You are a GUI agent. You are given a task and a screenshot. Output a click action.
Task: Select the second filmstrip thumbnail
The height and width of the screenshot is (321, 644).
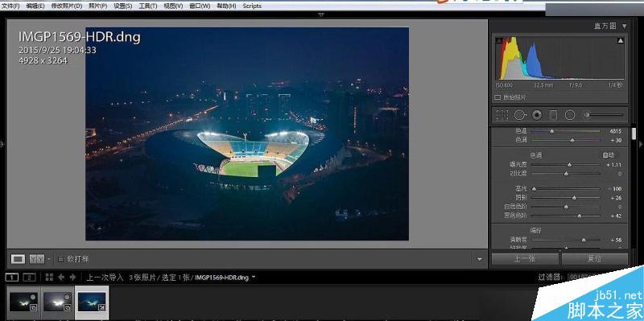click(x=57, y=302)
